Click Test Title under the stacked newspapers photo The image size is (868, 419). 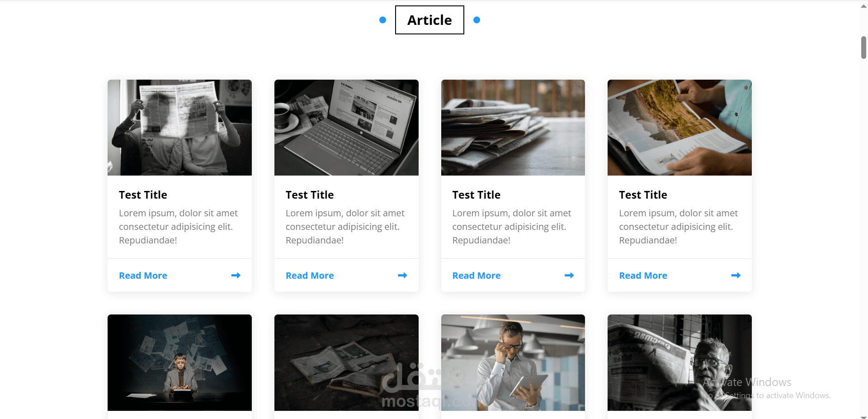pos(476,195)
